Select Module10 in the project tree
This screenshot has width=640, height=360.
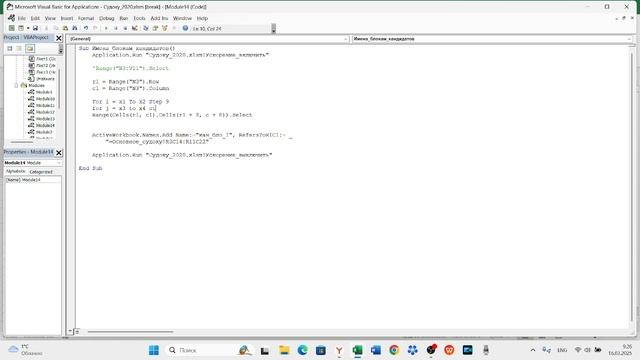[45, 99]
